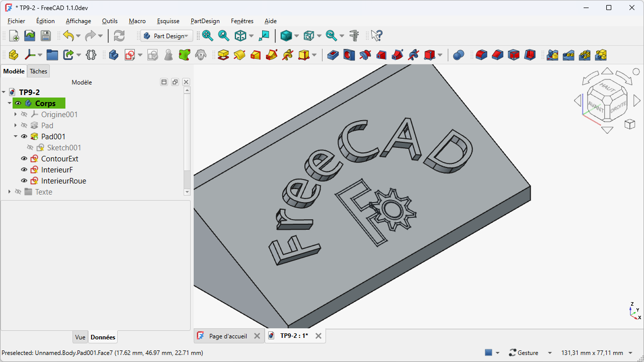Switch to the Tâches tab
The width and height of the screenshot is (644, 362).
38,71
